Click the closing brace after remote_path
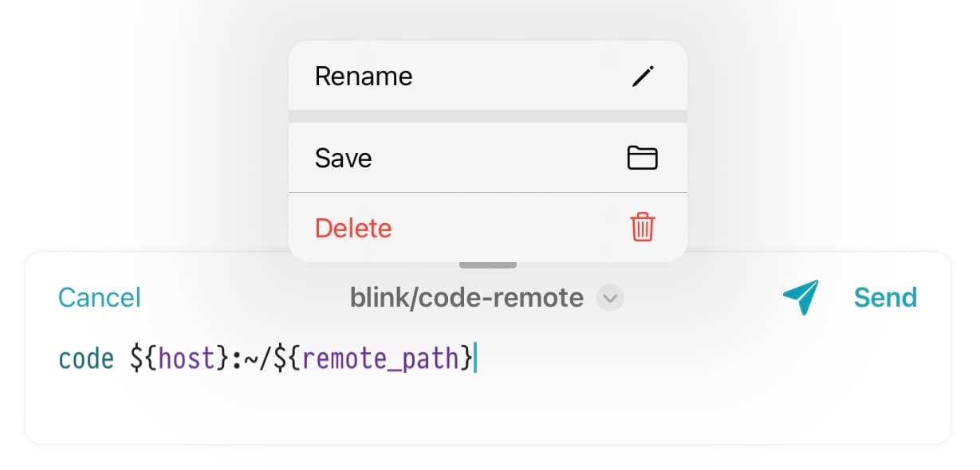Screen dimensions: 980x470 click(466, 359)
